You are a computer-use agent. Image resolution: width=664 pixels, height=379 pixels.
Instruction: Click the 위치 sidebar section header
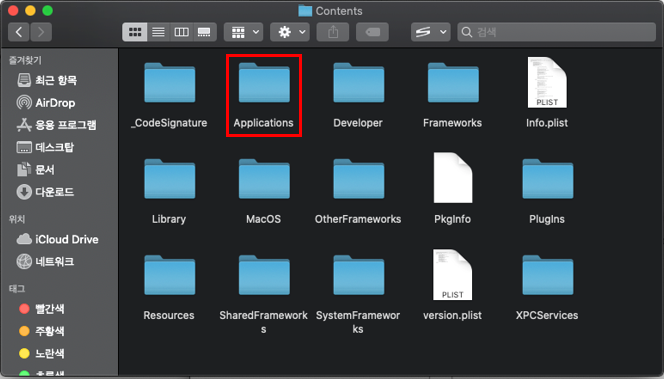17,219
